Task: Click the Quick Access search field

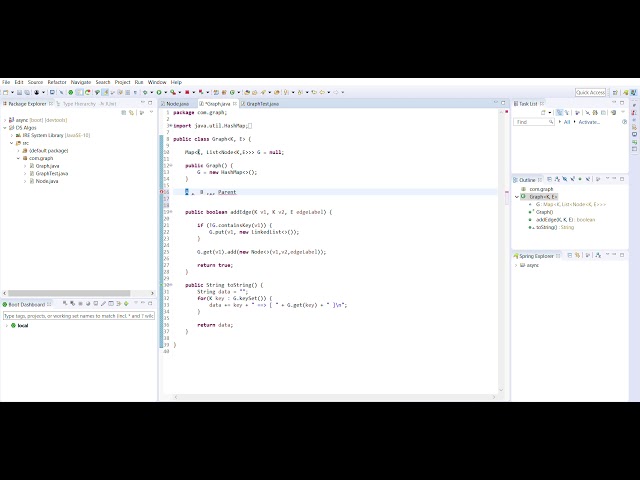Action: [590, 93]
